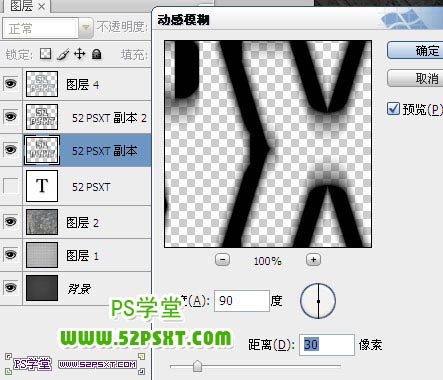Click the 动感模糊 dialog title bar
Screen dimensions: 443x380
pos(297,20)
